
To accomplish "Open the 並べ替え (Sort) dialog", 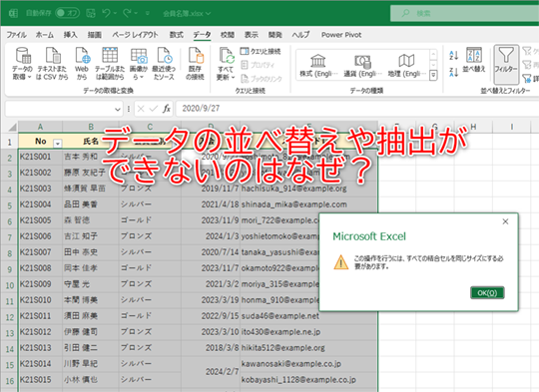I will (x=474, y=60).
